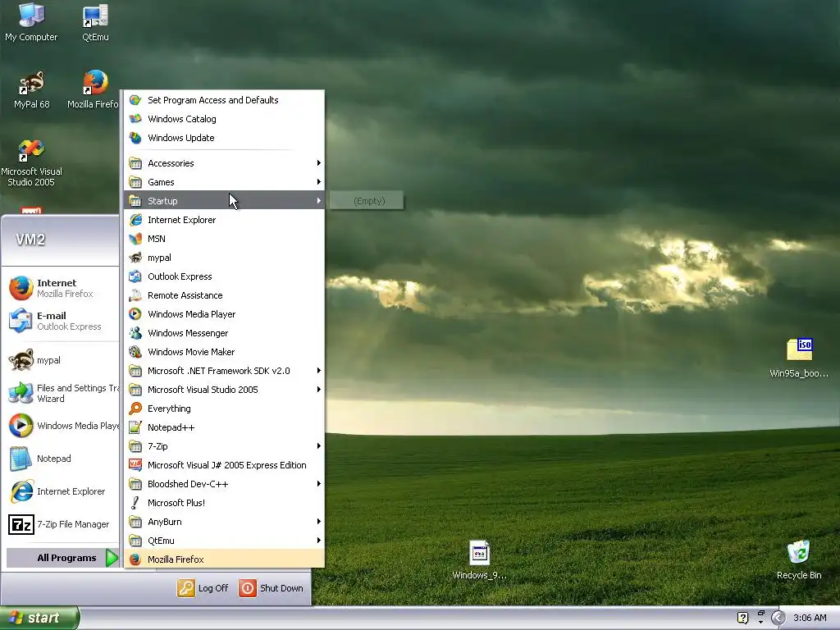Select Windows_9... file on desktop
This screenshot has height=630, width=840.
coord(479,559)
